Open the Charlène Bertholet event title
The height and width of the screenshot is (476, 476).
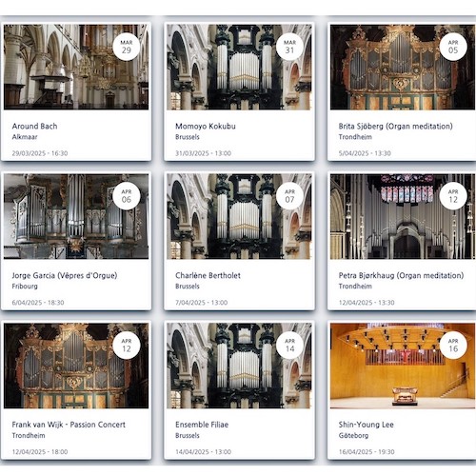208,275
